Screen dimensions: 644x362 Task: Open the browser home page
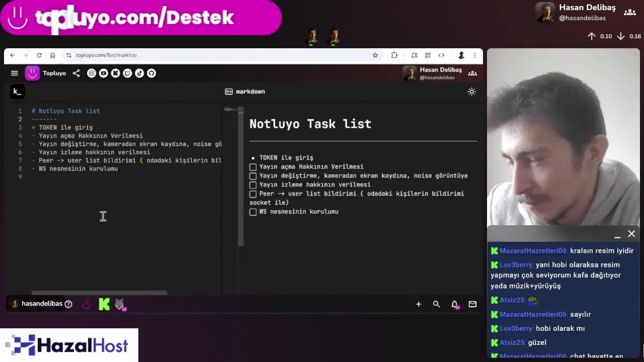52,55
